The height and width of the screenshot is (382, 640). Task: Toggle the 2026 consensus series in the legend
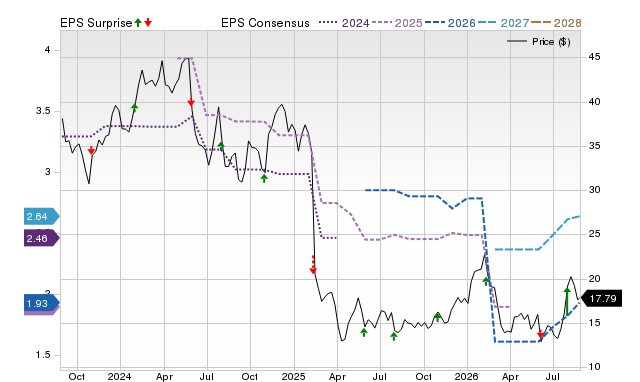point(450,23)
